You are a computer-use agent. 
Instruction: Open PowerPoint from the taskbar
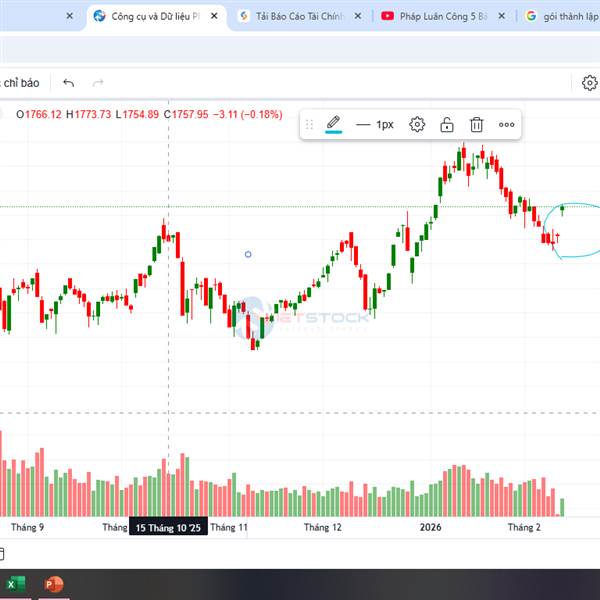click(53, 584)
